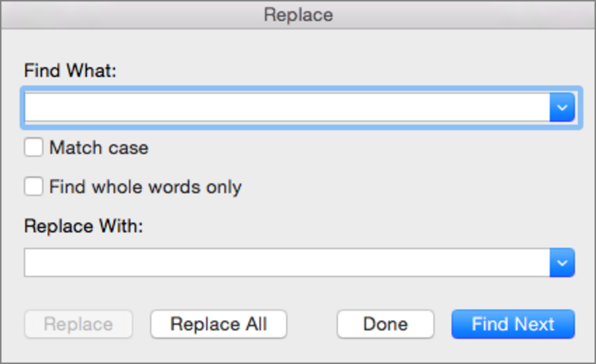Tick the Find whole words only checkbox
Screen dimensions: 596x364
coord(33,187)
